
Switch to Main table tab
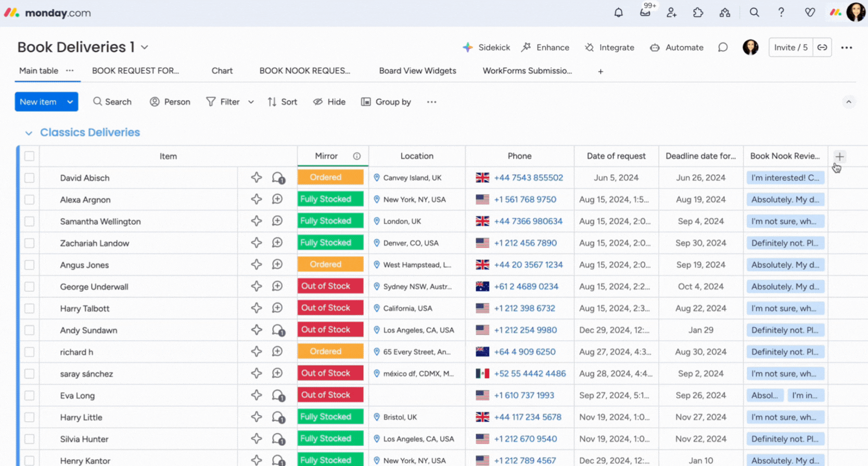tap(39, 71)
